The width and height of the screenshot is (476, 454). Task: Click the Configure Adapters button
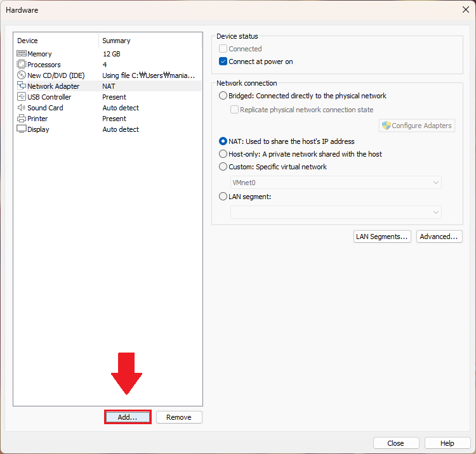417,126
